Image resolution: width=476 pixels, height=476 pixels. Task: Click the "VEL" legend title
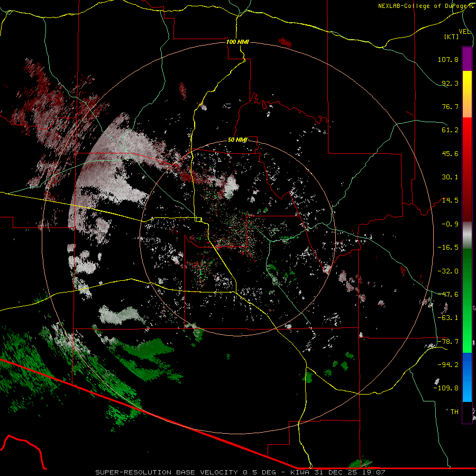click(464, 32)
